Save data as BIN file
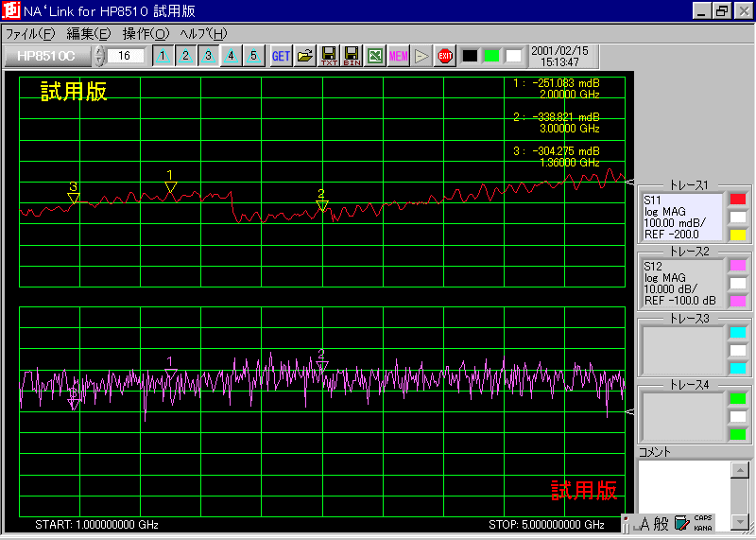This screenshot has width=756, height=540. coord(352,56)
